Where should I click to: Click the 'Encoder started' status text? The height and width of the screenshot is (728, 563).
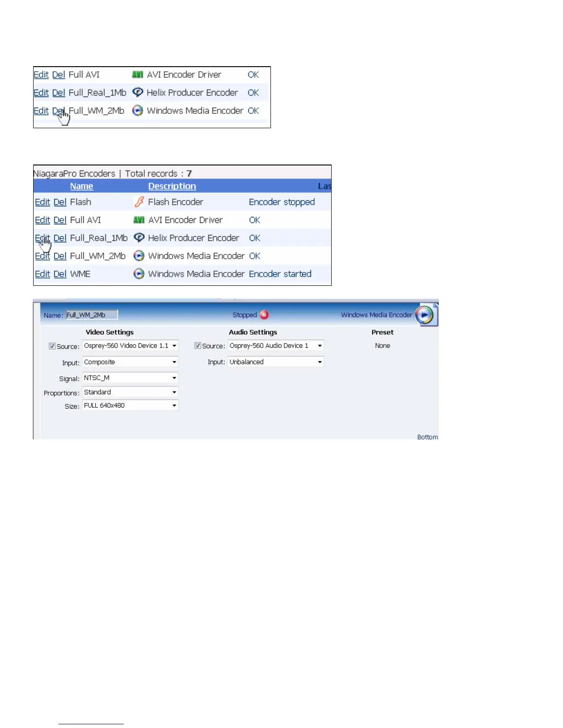pyautogui.click(x=280, y=274)
